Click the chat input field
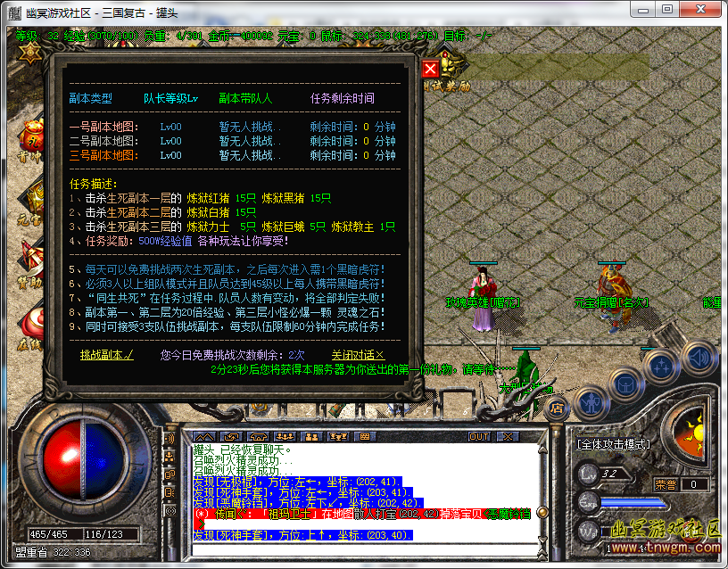Image resolution: width=728 pixels, height=569 pixels. pos(365,549)
